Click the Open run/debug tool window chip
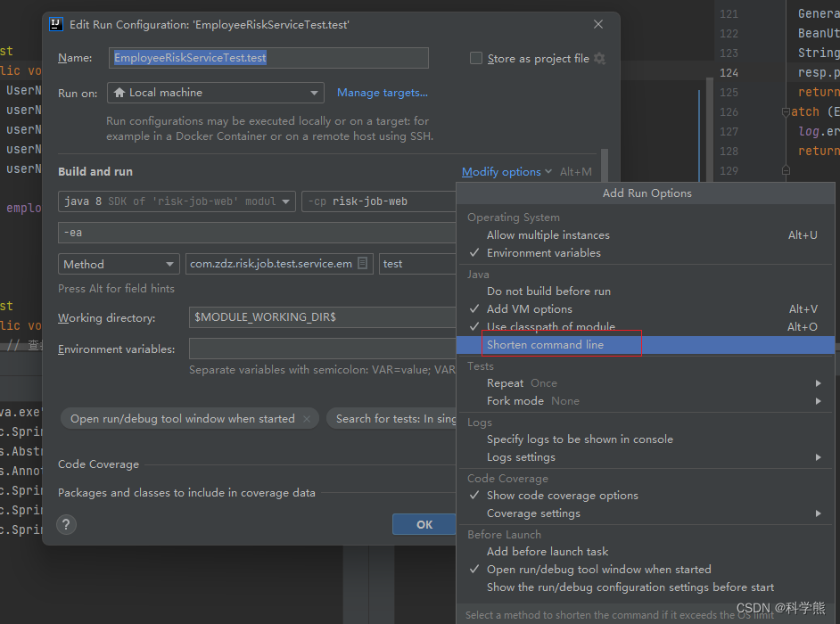This screenshot has width=840, height=624. pos(190,419)
